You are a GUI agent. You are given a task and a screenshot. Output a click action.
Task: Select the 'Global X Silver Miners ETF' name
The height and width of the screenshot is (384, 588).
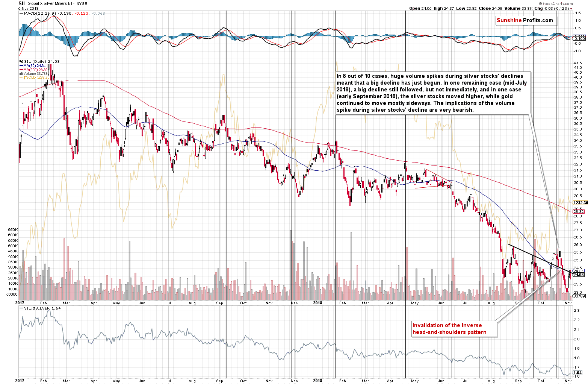(51, 3)
